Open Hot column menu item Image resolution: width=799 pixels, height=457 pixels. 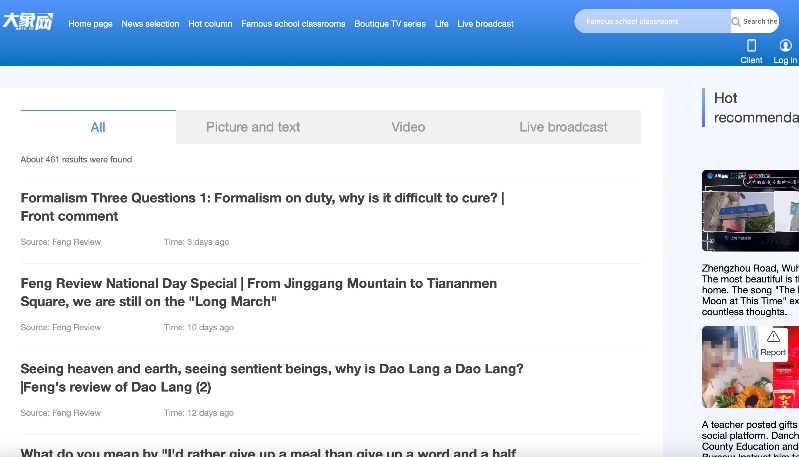[x=210, y=24]
